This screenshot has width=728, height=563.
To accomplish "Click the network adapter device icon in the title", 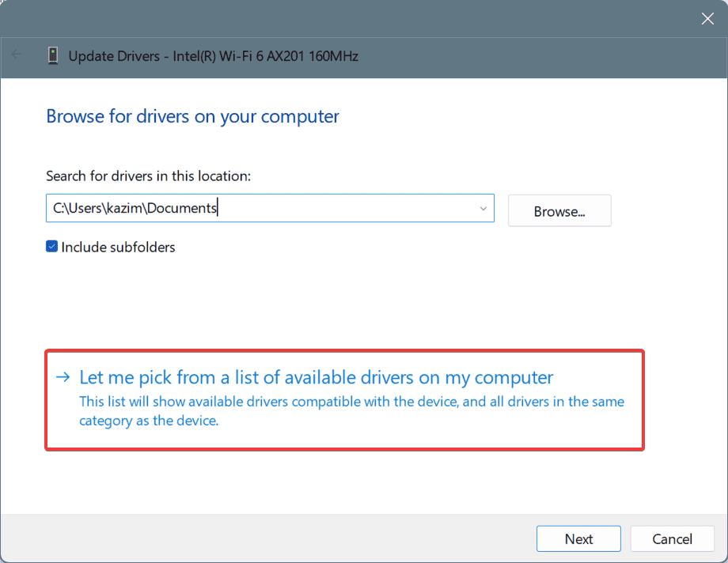I will point(53,55).
